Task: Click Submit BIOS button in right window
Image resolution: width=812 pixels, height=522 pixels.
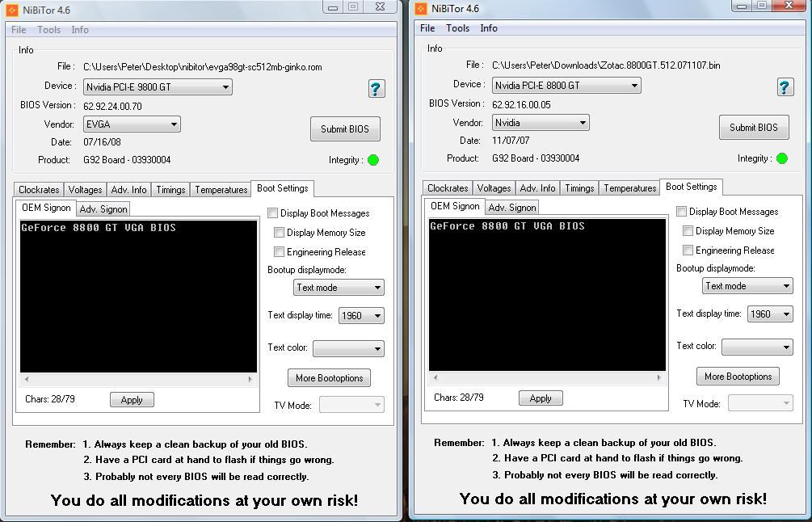Action: coord(754,128)
